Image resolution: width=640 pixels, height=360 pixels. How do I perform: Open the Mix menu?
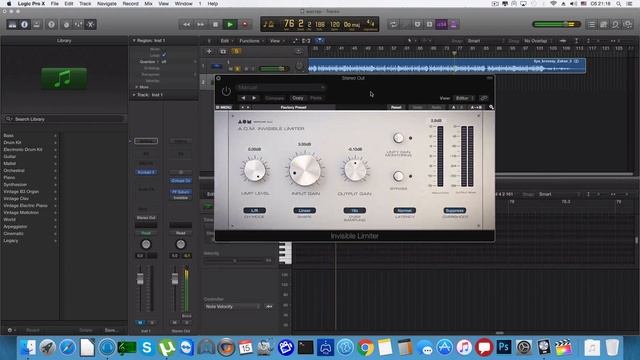point(149,4)
